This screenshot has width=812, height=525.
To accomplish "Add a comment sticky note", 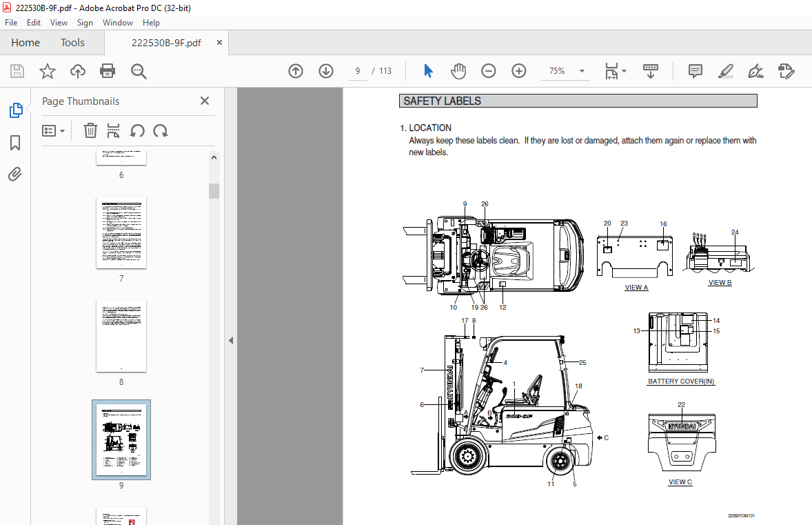I will point(696,71).
